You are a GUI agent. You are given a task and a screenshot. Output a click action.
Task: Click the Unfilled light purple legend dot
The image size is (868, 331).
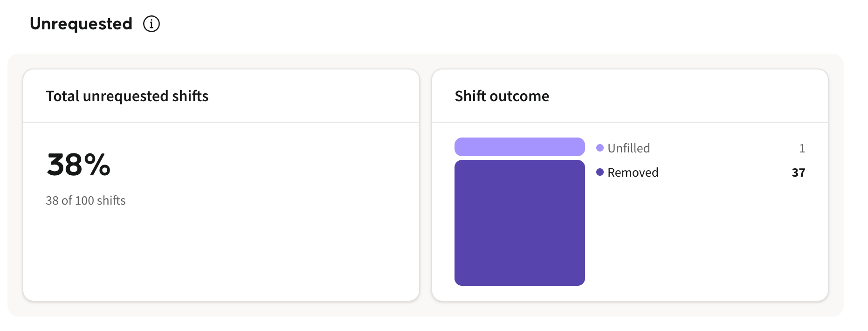point(600,148)
